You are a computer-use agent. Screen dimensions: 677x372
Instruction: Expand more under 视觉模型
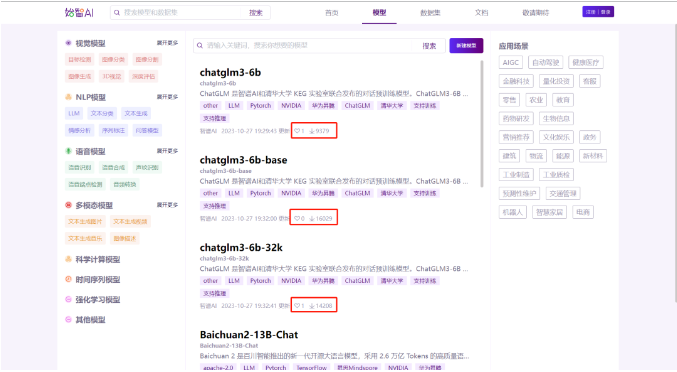pyautogui.click(x=167, y=43)
